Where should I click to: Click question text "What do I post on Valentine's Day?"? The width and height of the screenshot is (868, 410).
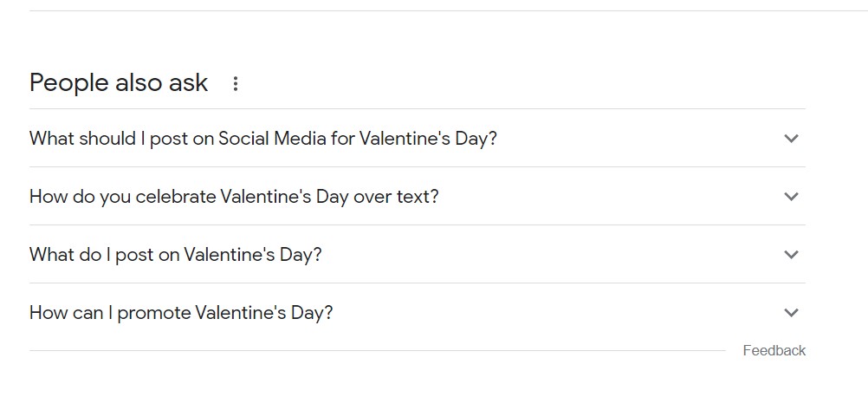point(175,255)
